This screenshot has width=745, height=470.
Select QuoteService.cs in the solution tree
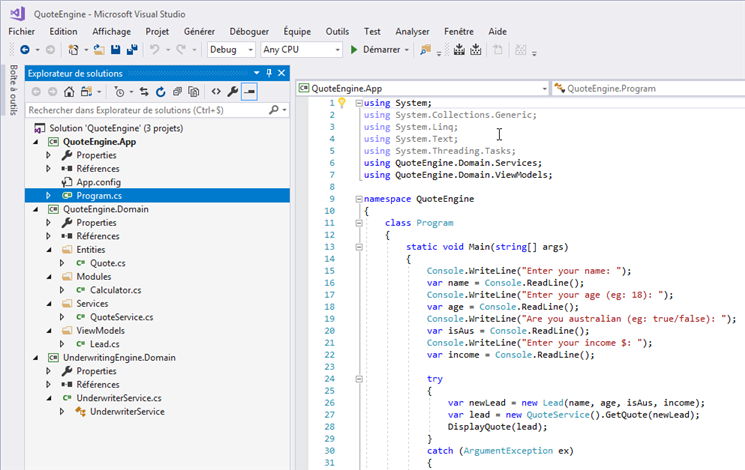[121, 317]
